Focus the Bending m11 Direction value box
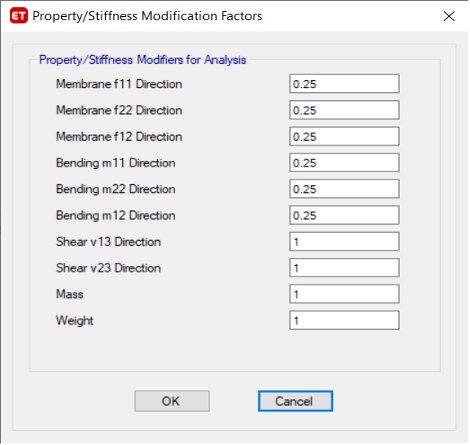This screenshot has width=470, height=445. pos(344,163)
